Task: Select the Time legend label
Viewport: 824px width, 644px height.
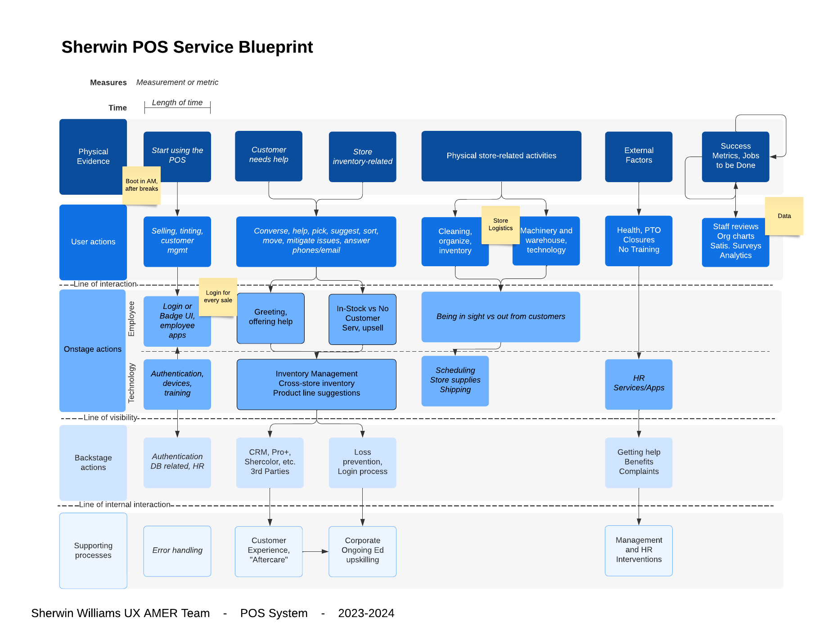Action: click(x=118, y=108)
